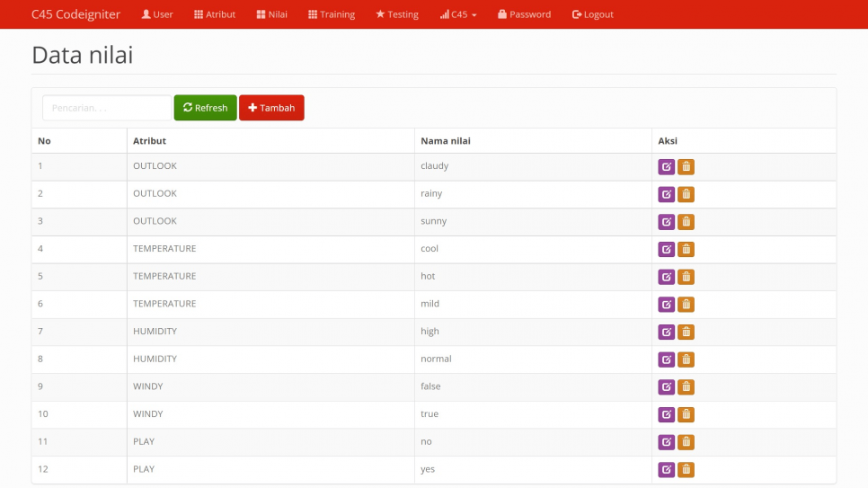The width and height of the screenshot is (868, 488).
Task: Remove the HUMIDITY normal entry
Action: [686, 359]
